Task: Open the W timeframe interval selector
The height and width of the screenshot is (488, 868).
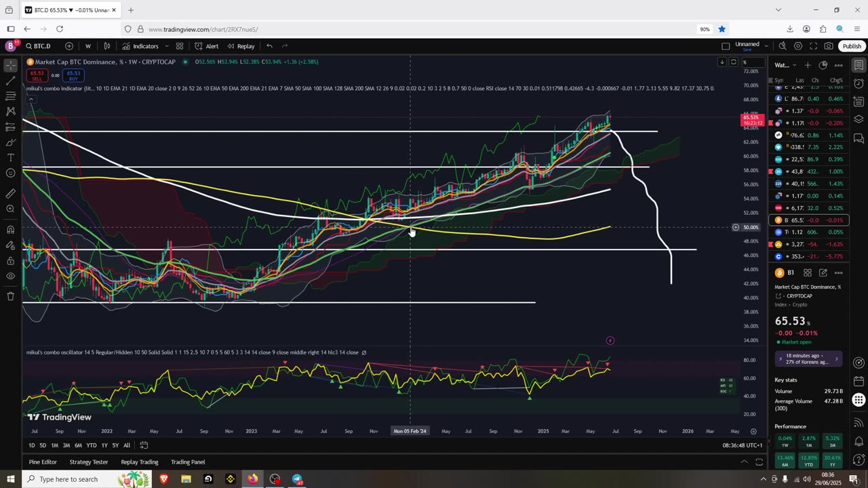Action: 88,46
